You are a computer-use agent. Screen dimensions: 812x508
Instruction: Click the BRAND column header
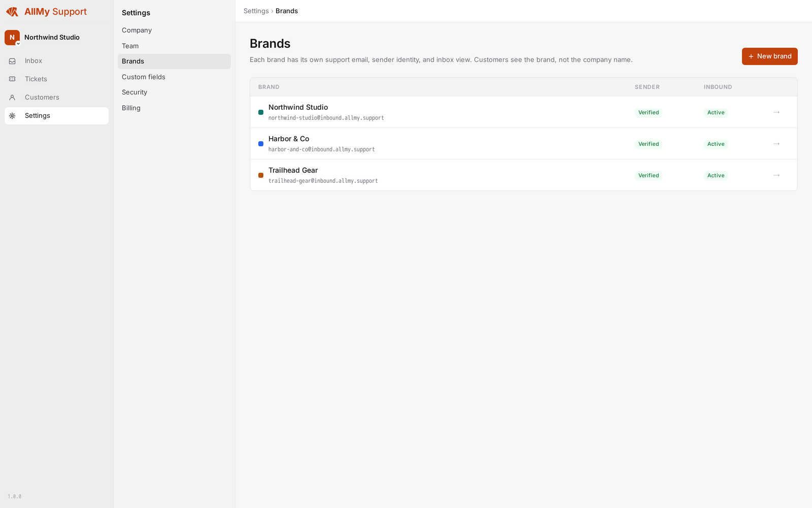(x=269, y=87)
